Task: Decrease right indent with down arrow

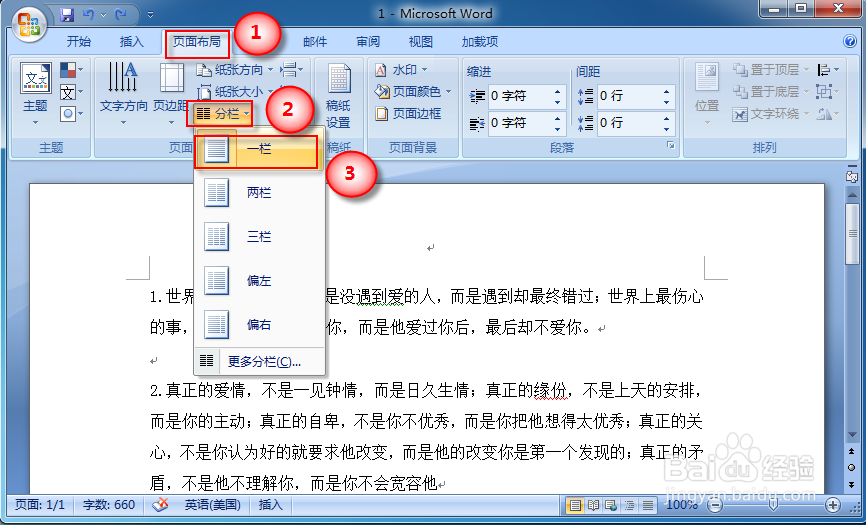Action: click(x=558, y=128)
